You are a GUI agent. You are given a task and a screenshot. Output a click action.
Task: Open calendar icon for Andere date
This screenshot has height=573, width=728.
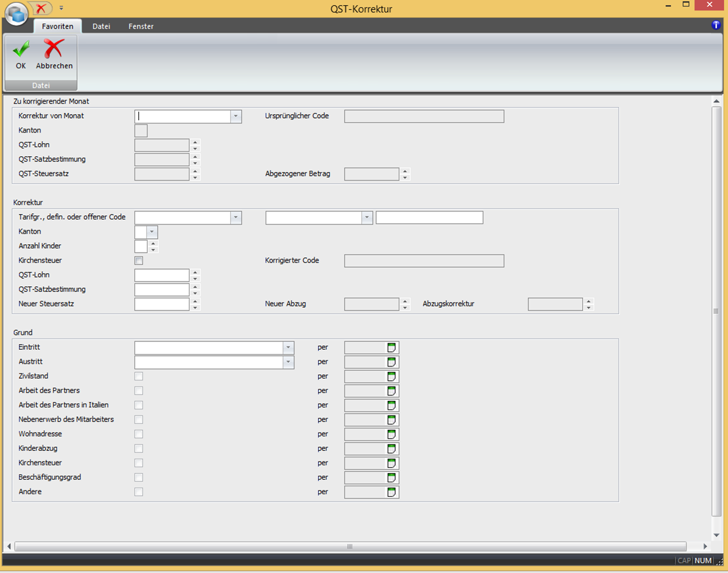pos(392,492)
